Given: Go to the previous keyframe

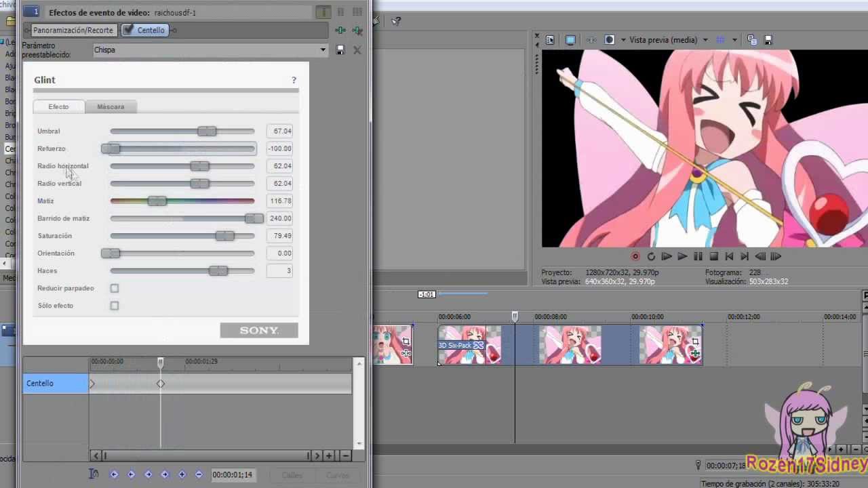Looking at the screenshot, I should 131,474.
